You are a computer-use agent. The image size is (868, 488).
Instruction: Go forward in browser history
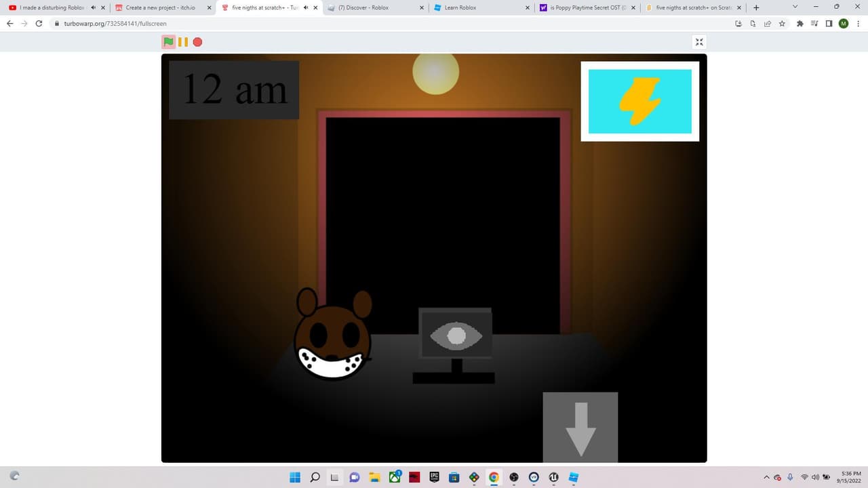(24, 23)
